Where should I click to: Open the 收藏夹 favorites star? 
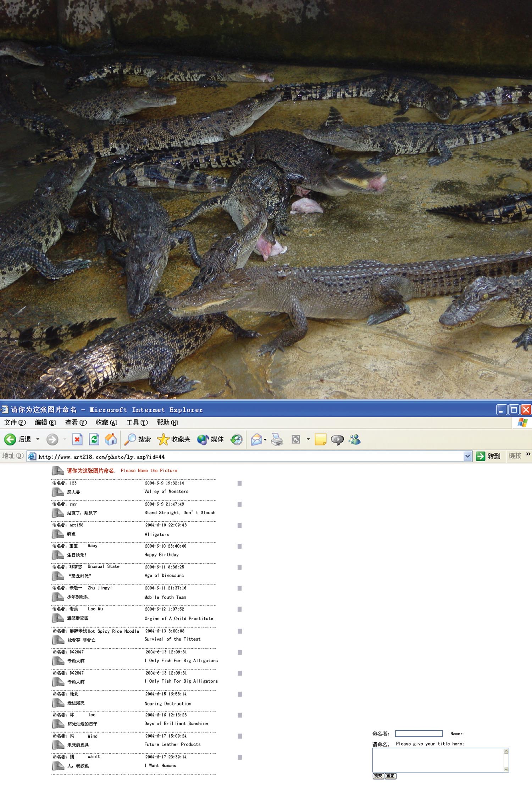(174, 439)
